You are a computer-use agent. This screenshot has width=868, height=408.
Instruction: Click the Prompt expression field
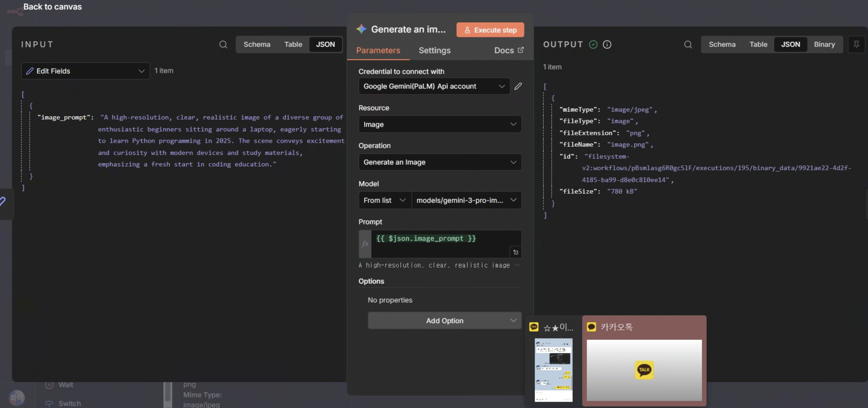tap(446, 244)
